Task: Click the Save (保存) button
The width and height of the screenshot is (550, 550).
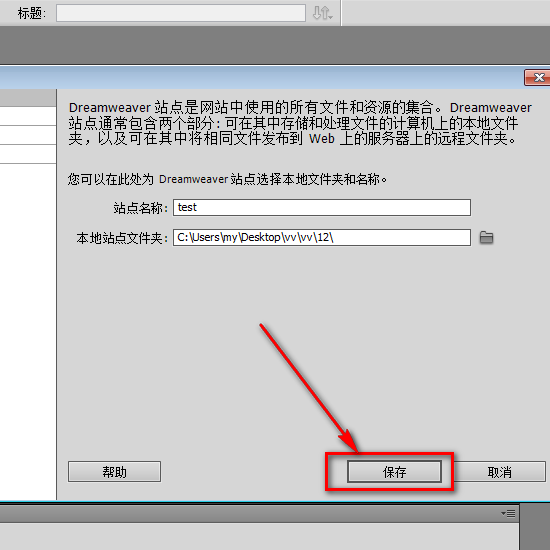Action: [394, 472]
